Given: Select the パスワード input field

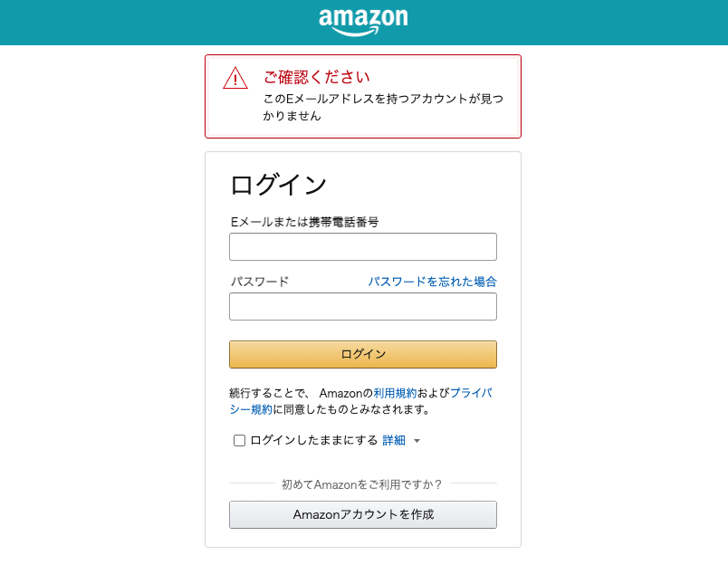Looking at the screenshot, I should click(363, 307).
